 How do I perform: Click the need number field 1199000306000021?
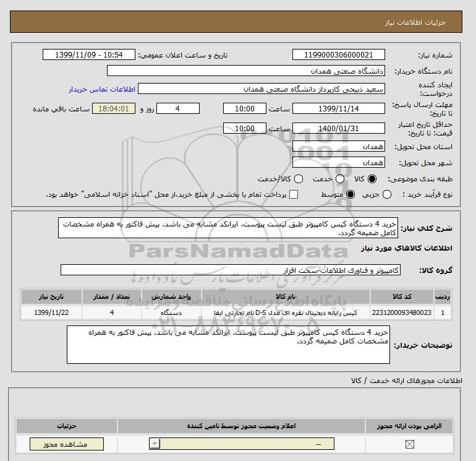coord(339,54)
